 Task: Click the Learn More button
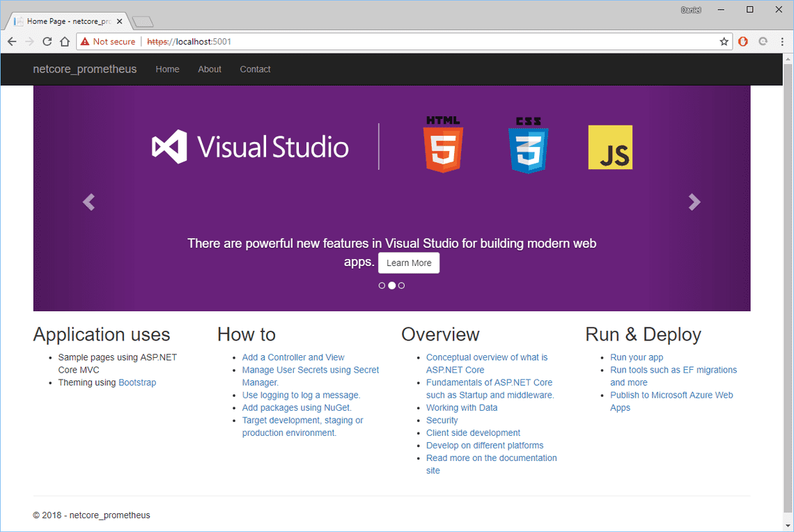(409, 263)
